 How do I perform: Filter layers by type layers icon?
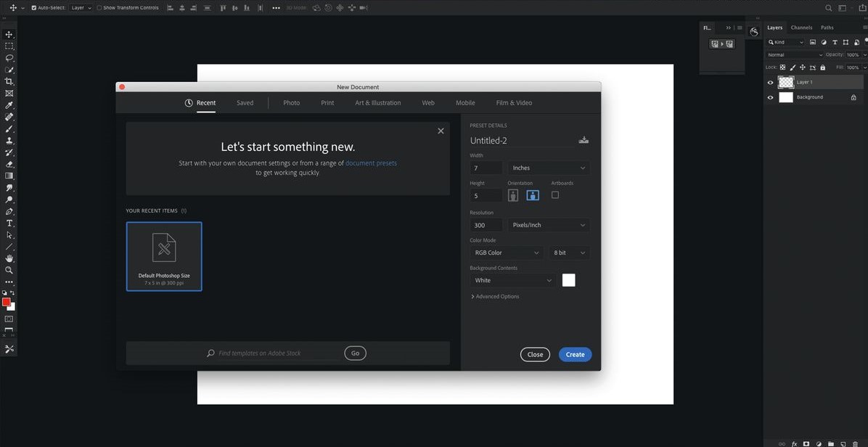click(835, 42)
